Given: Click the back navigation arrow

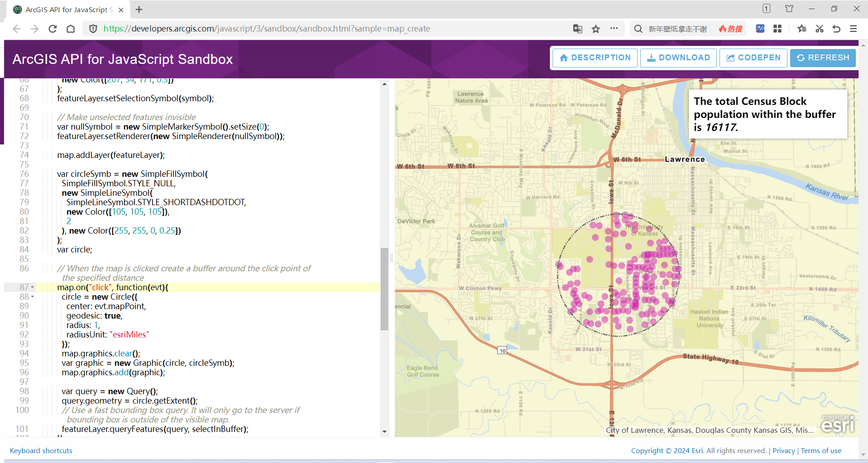Looking at the screenshot, I should [x=17, y=28].
